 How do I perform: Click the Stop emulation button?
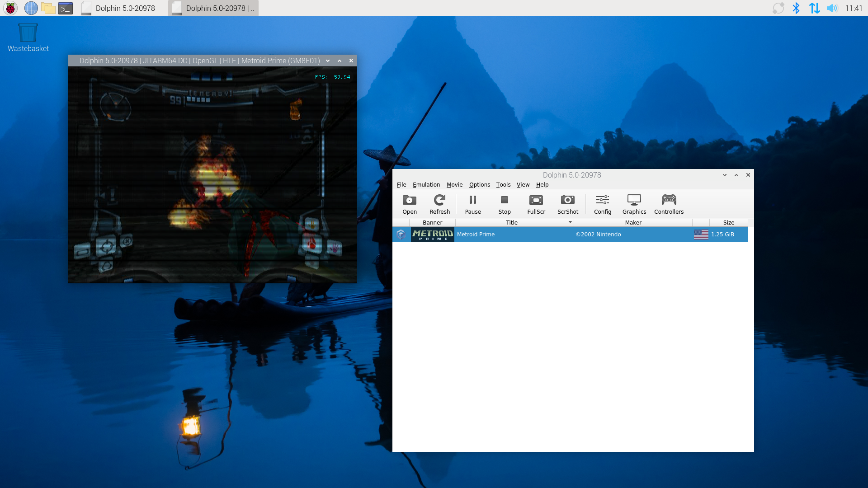505,203
